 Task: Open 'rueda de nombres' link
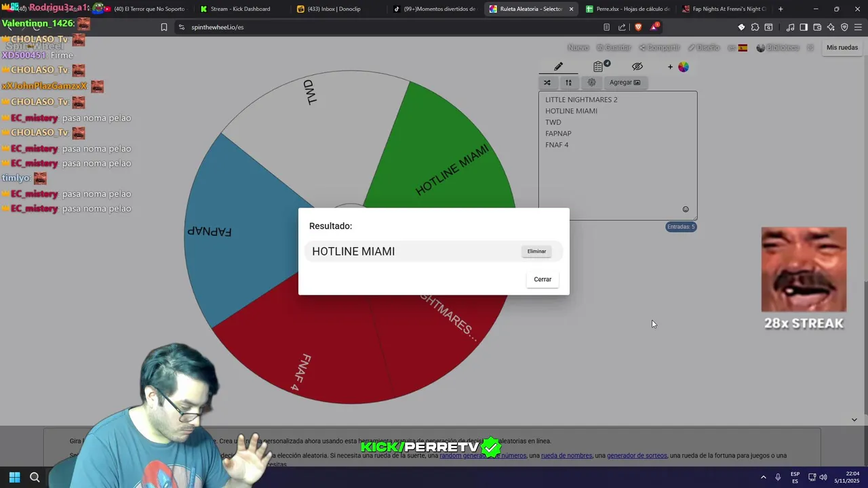click(566, 455)
